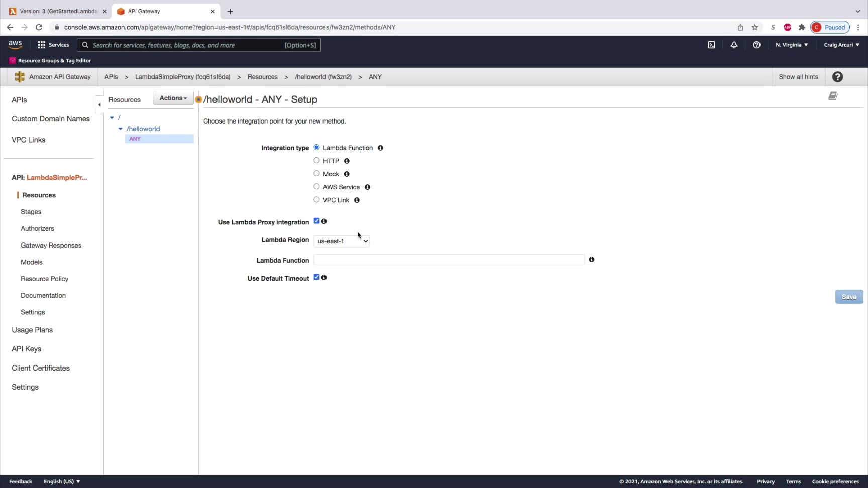Viewport: 868px width, 488px height.
Task: Show info icon next to Mock
Action: click(x=347, y=174)
